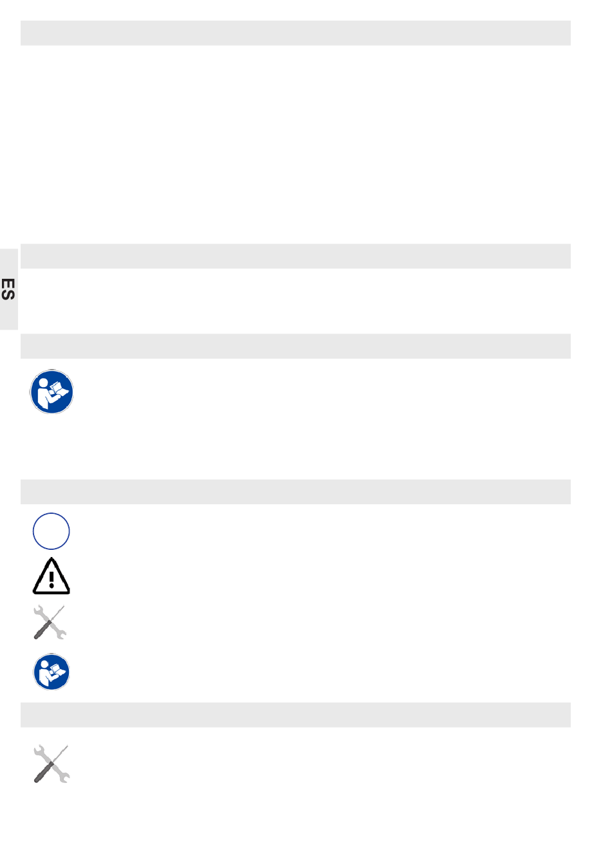This screenshot has width=612, height=868.
Task: Click the empty blue circle symbol
Action: pyautogui.click(x=51, y=531)
